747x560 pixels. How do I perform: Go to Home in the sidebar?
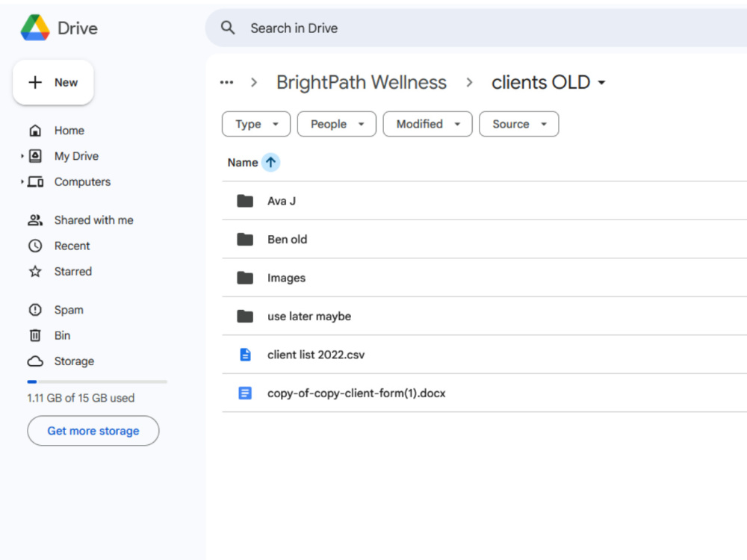[69, 131]
